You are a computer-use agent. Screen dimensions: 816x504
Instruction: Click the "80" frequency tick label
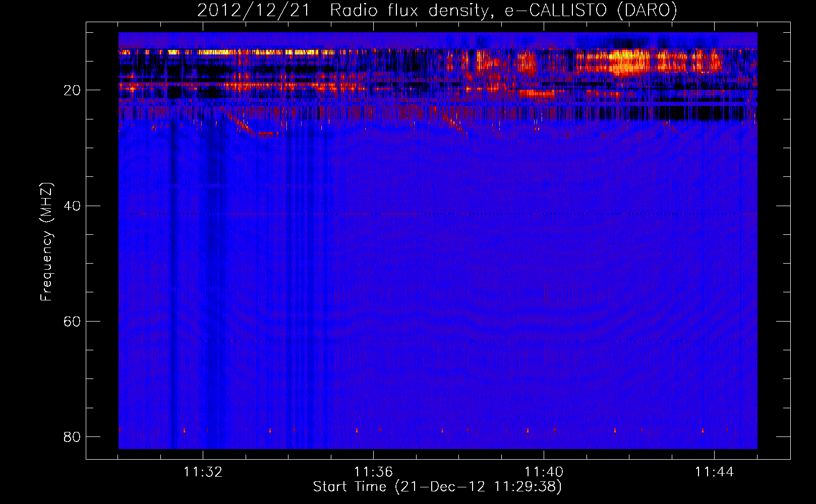[x=72, y=436]
